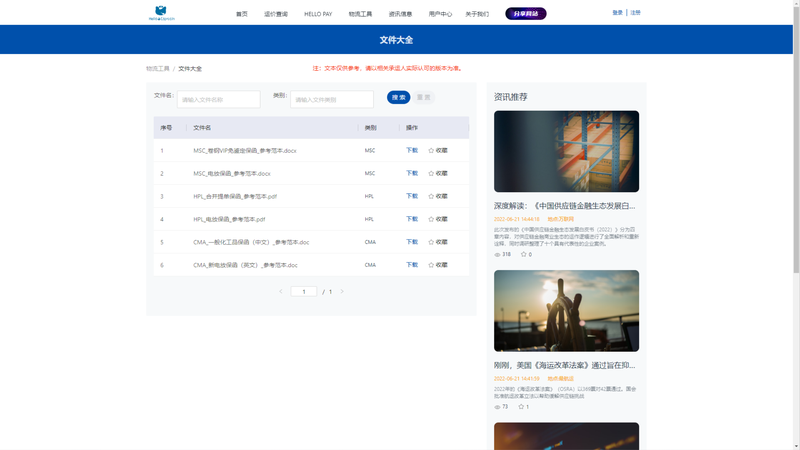Focus the 类别 input field
Image resolution: width=800 pixels, height=450 pixels.
pos(332,99)
